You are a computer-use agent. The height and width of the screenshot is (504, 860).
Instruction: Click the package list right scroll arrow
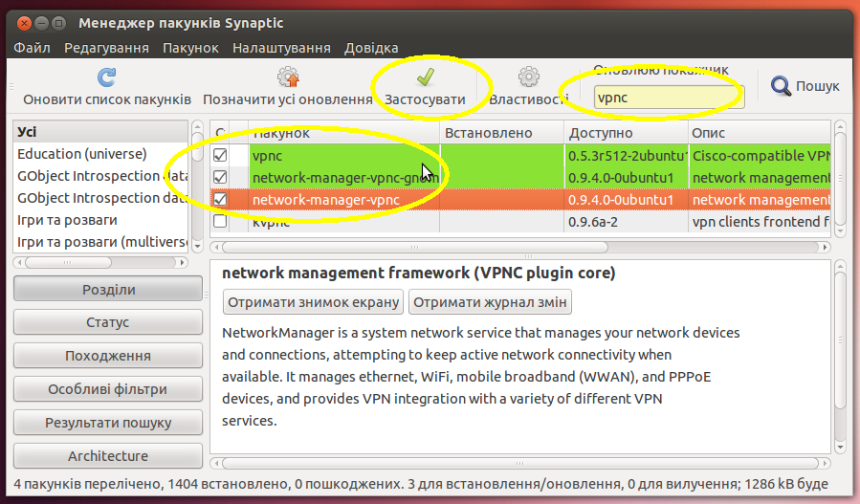tap(825, 248)
